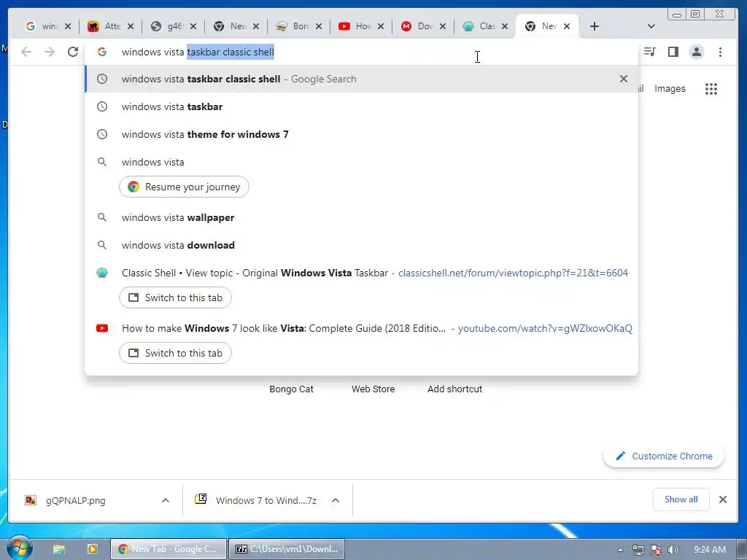Image resolution: width=747 pixels, height=560 pixels.
Task: Open the Bongo Cat shortcut
Action: 291,389
